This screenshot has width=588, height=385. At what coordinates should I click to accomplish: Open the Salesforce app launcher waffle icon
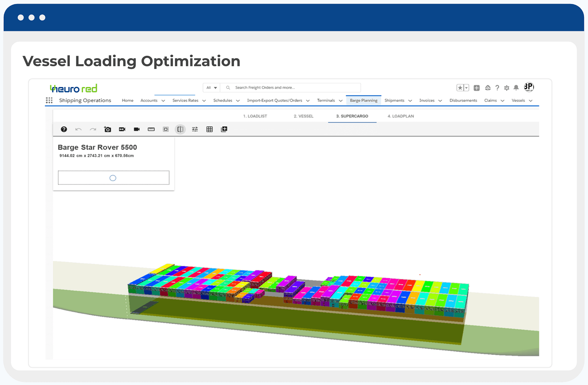tap(49, 100)
